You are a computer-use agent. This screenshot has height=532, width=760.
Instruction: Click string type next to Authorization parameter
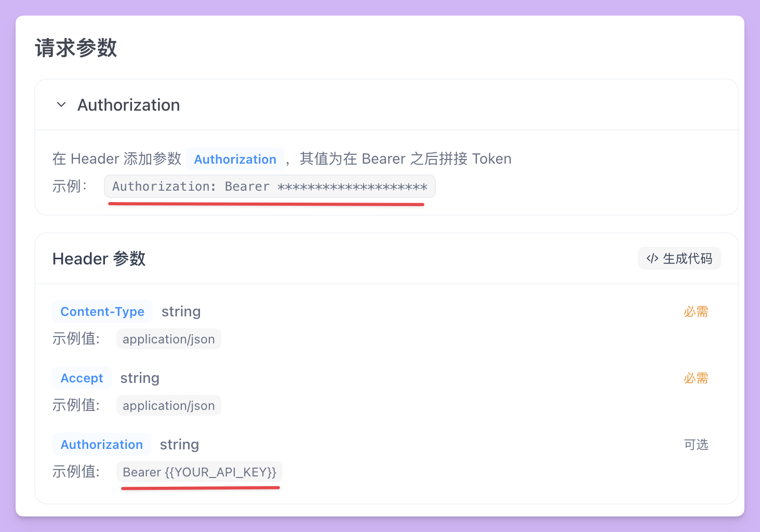tap(179, 445)
